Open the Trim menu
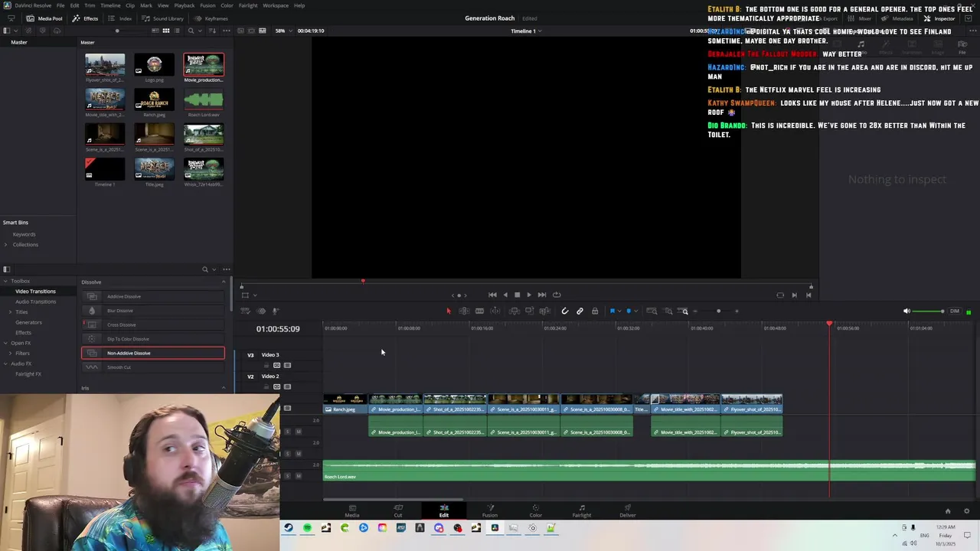 tap(90, 5)
